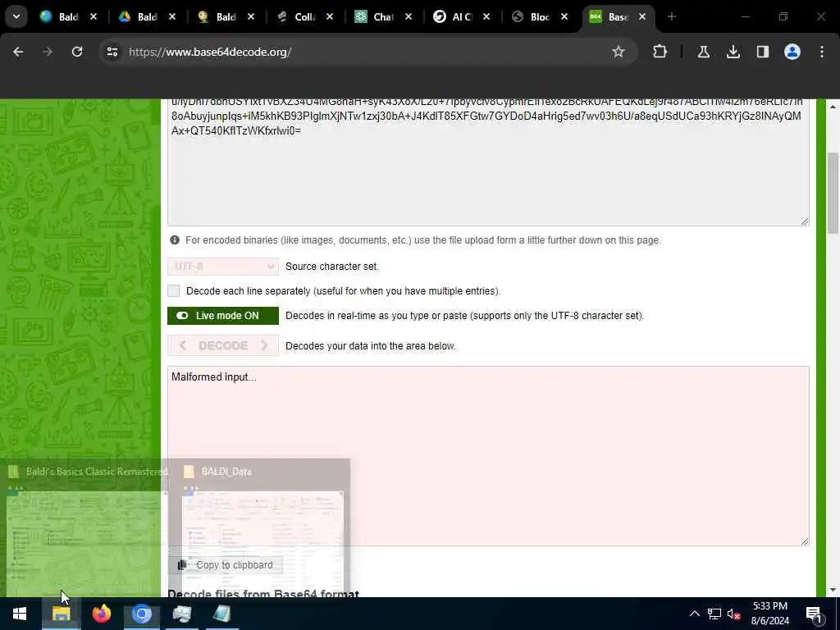Switch to the Bald tab with Google Drive icon

point(139,16)
